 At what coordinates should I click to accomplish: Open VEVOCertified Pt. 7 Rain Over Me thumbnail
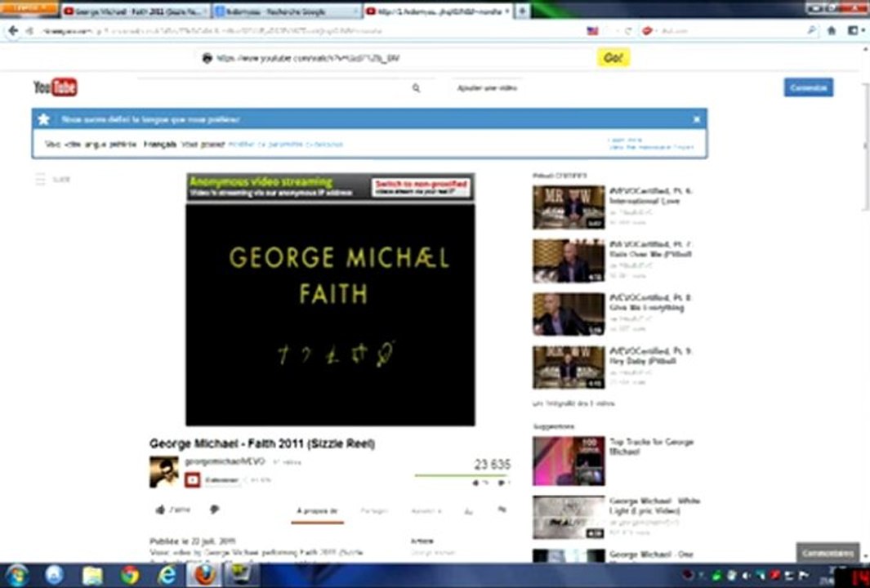coord(569,261)
